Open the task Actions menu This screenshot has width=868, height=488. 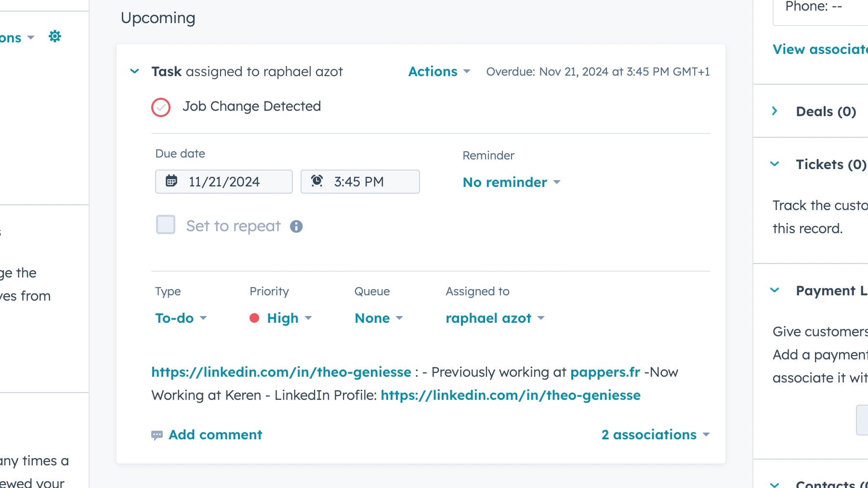(x=439, y=71)
